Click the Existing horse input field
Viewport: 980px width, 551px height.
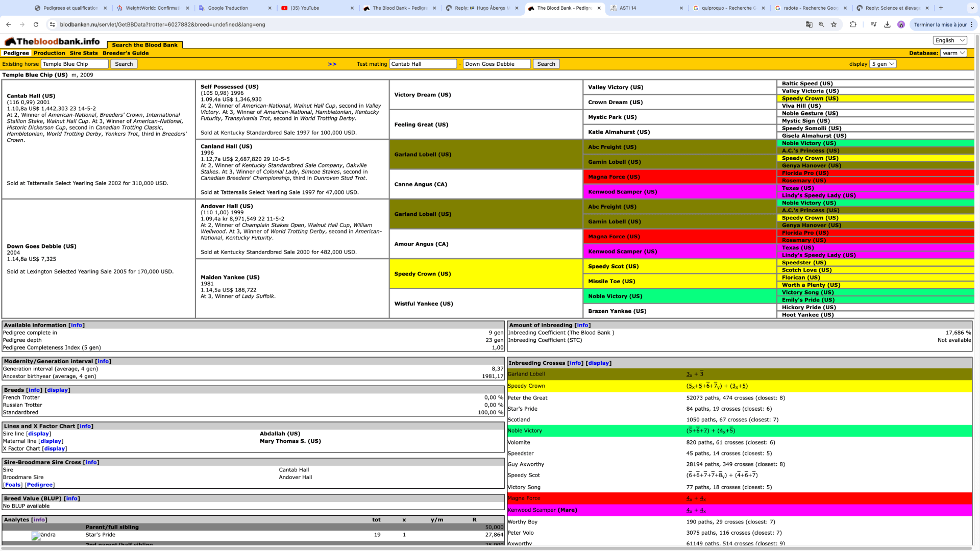[x=74, y=64]
